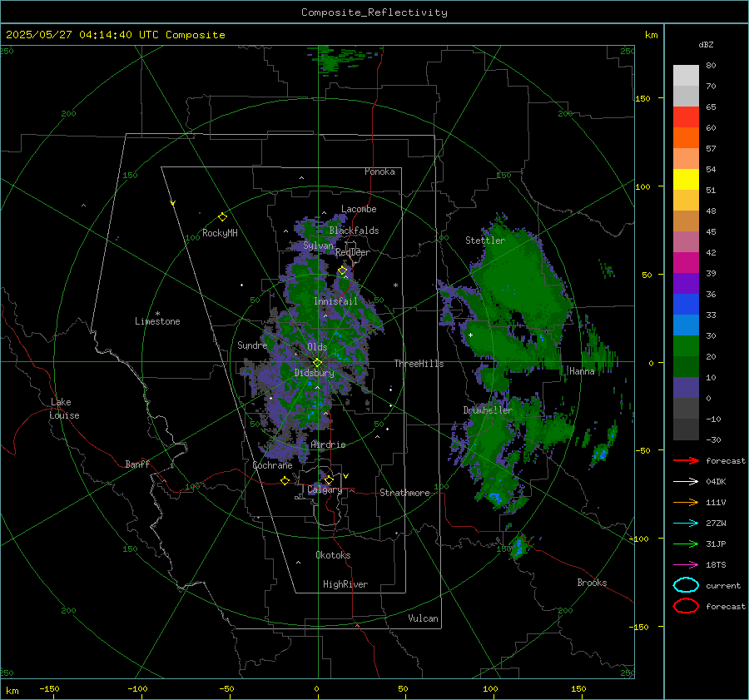Viewport: 749px width, 700px height.
Task: Click the Blackfalds label
Action: pyautogui.click(x=354, y=231)
